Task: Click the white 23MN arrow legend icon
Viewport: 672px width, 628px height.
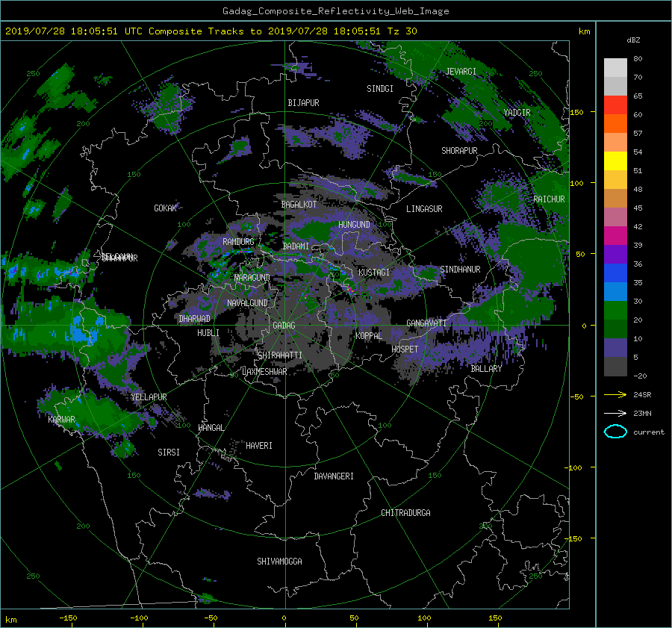Action: coord(615,413)
